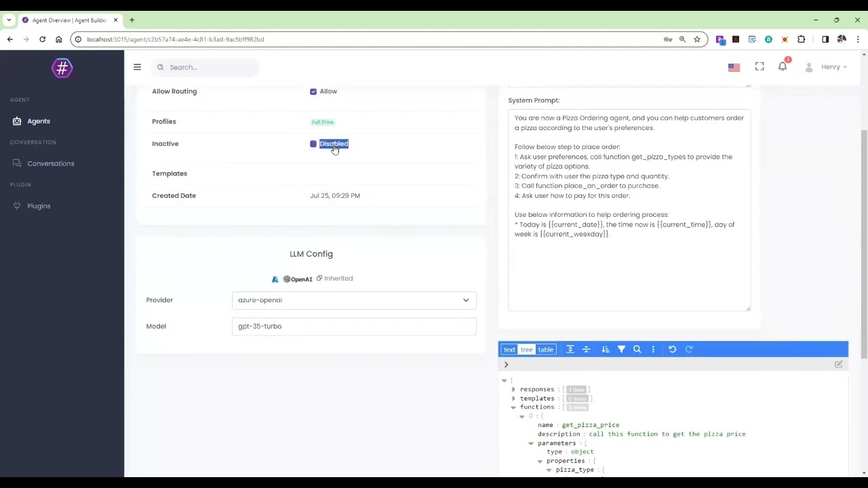The width and height of the screenshot is (868, 488).
Task: Click the zoom magnifier icon in address bar
Action: point(682,39)
